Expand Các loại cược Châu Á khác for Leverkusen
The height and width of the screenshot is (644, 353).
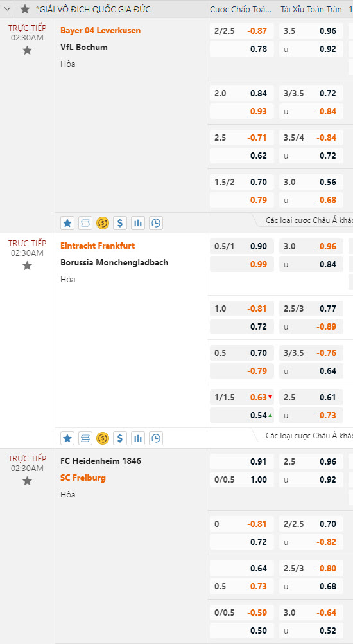308,220
